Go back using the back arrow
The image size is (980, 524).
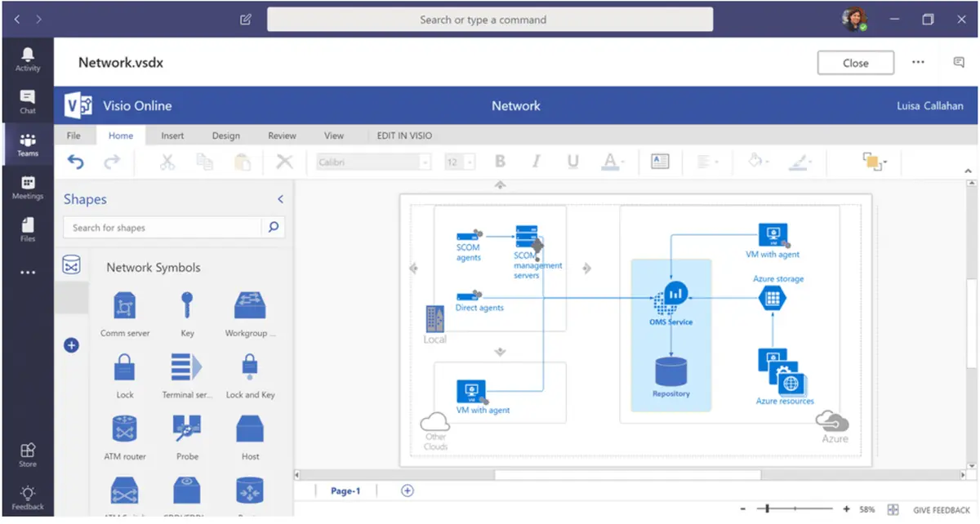point(18,19)
